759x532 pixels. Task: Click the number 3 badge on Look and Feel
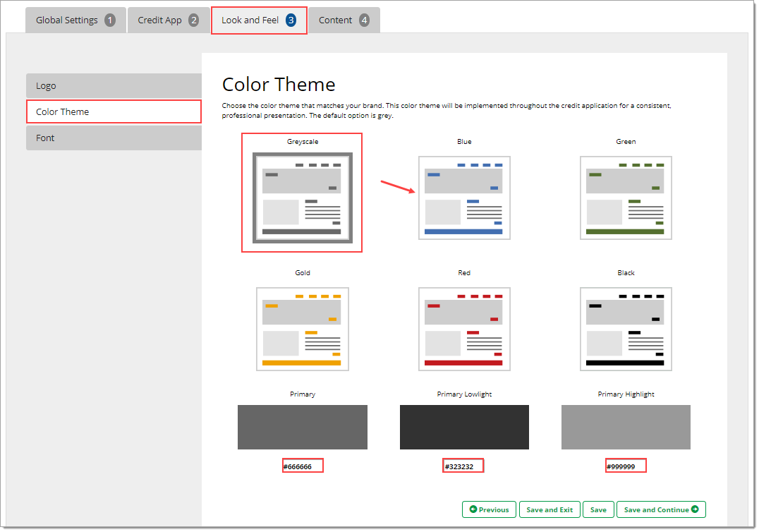click(291, 20)
